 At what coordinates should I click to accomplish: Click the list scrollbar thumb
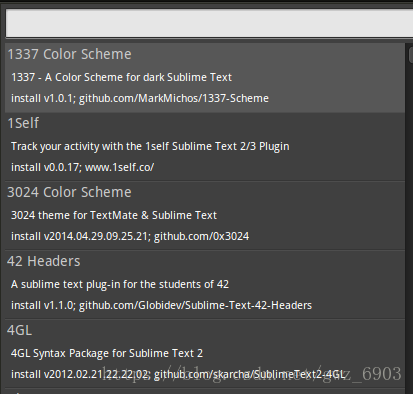[x=411, y=55]
